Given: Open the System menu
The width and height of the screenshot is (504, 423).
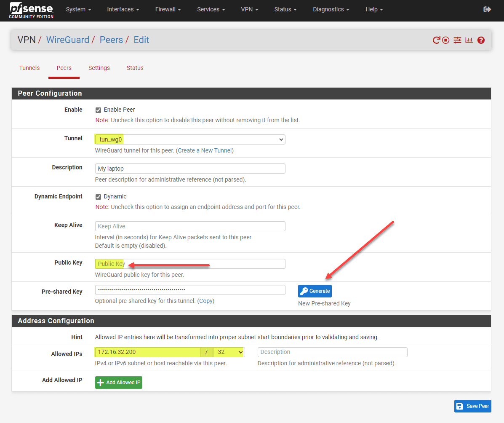Looking at the screenshot, I should pyautogui.click(x=78, y=9).
